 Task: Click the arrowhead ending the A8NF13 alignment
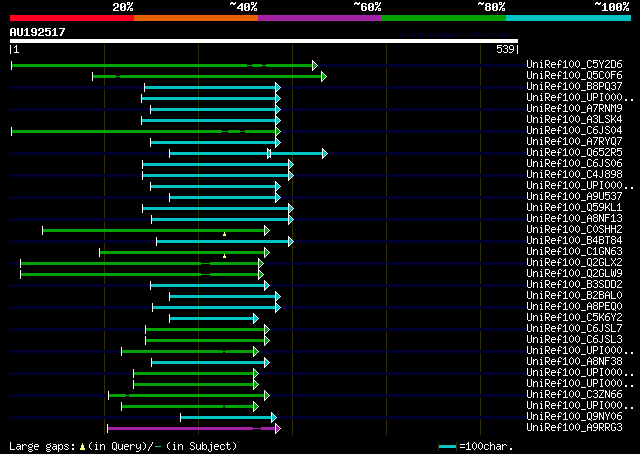291,220
